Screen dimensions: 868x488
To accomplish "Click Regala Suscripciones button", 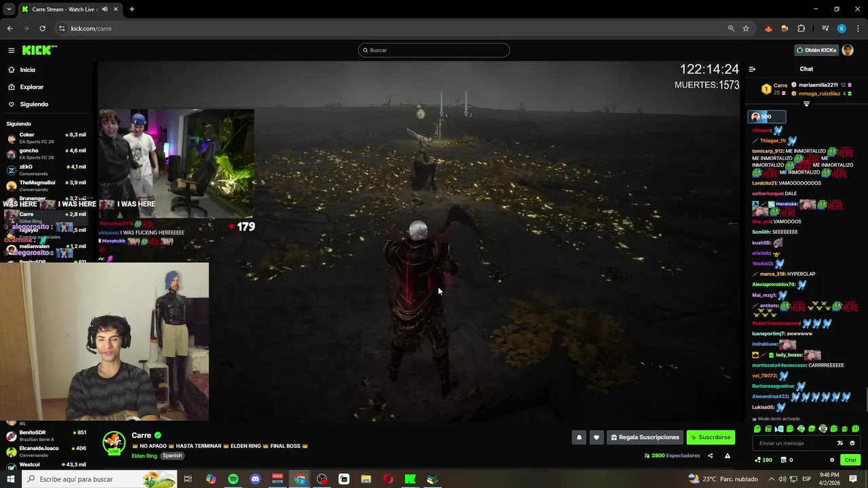I will (645, 437).
